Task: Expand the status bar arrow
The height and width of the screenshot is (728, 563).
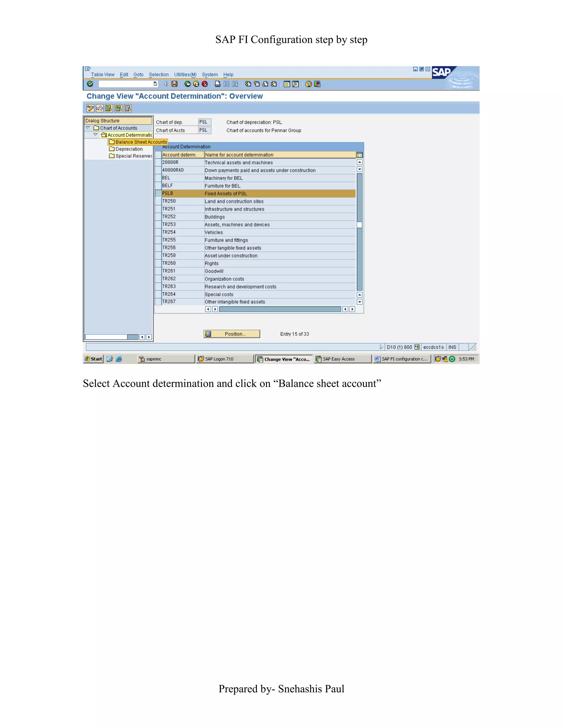Action: point(381,347)
